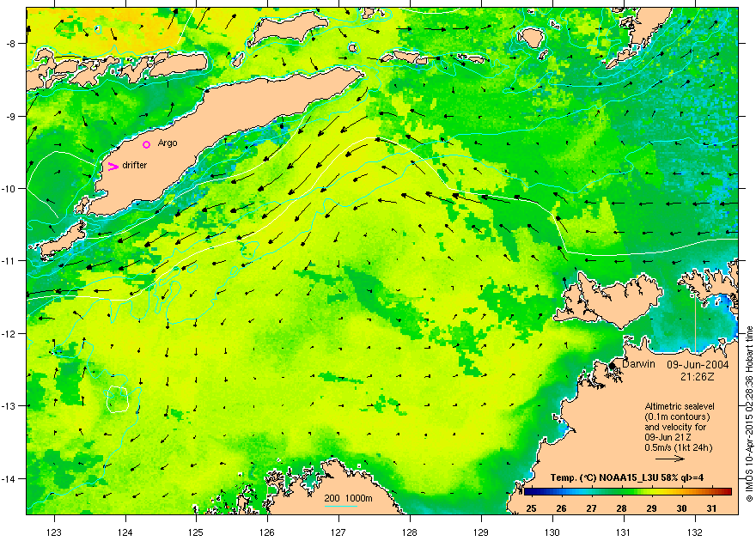Screen dimensions: 756x541
Task: Click the longitude axis label 129
Action: (x=481, y=532)
